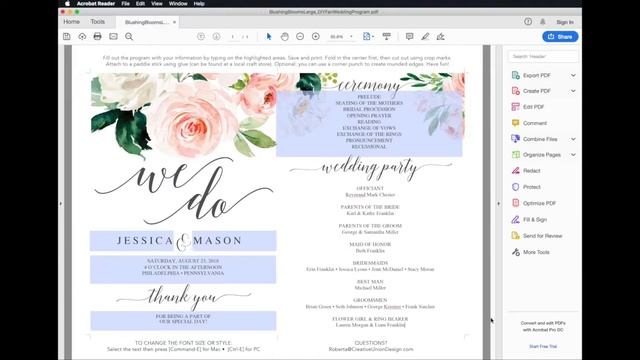The image size is (640, 360).
Task: Click the upload to cloud icon
Action: 82,37
